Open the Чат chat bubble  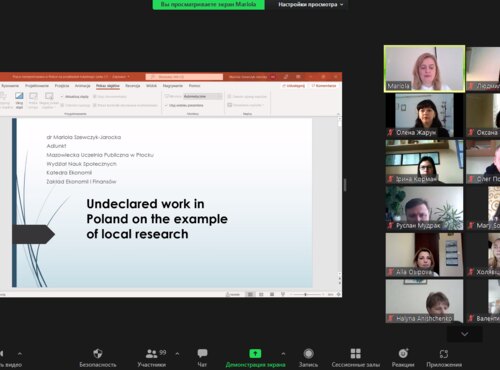tap(202, 353)
